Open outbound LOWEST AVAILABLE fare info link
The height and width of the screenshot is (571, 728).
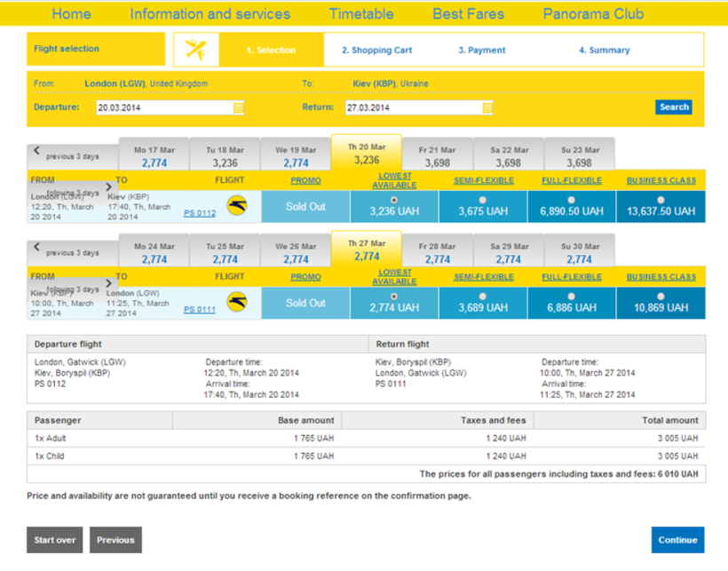394,180
